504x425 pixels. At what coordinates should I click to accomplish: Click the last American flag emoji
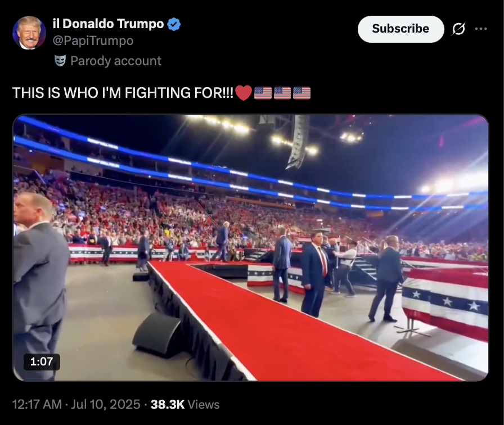click(302, 93)
